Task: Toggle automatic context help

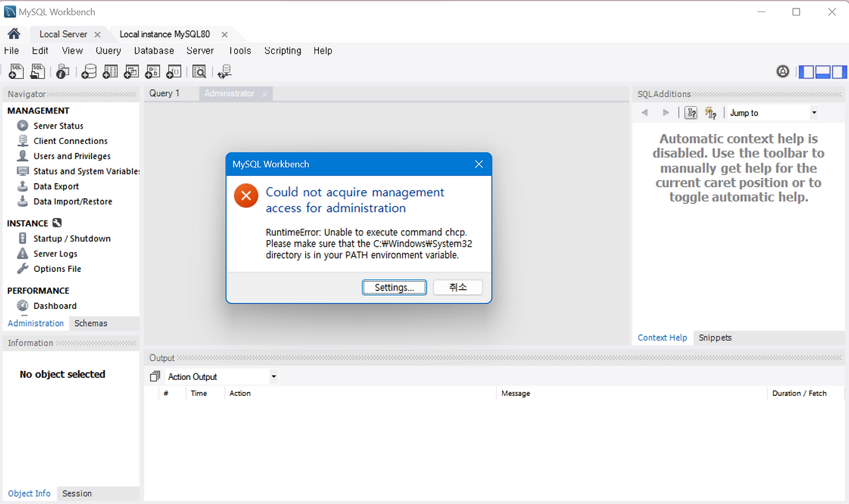Action: (710, 113)
